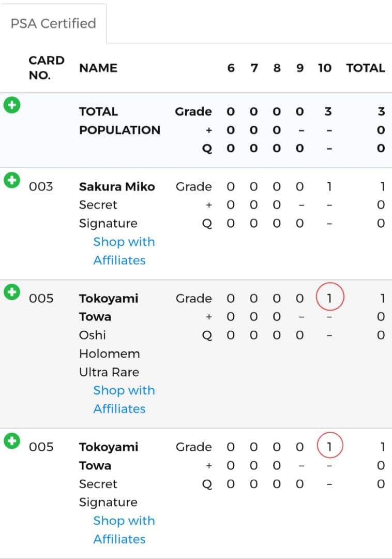Select the grade 8 column header
Screen dimensions: 392x559
coord(277,68)
